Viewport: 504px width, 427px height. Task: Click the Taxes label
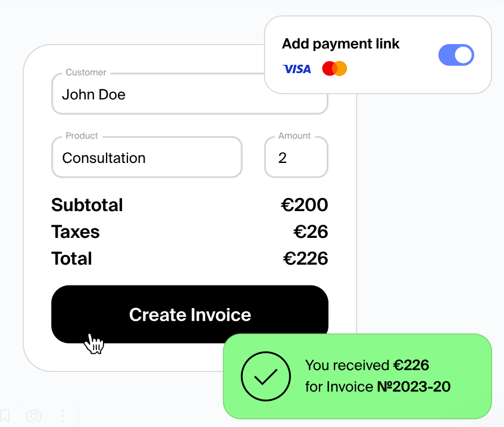76,232
